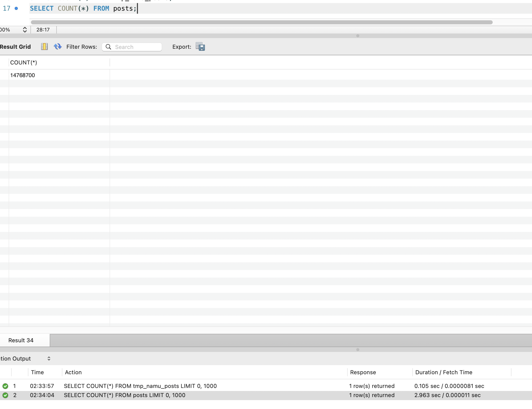Click the COUNT(*) column header

[x=24, y=63]
